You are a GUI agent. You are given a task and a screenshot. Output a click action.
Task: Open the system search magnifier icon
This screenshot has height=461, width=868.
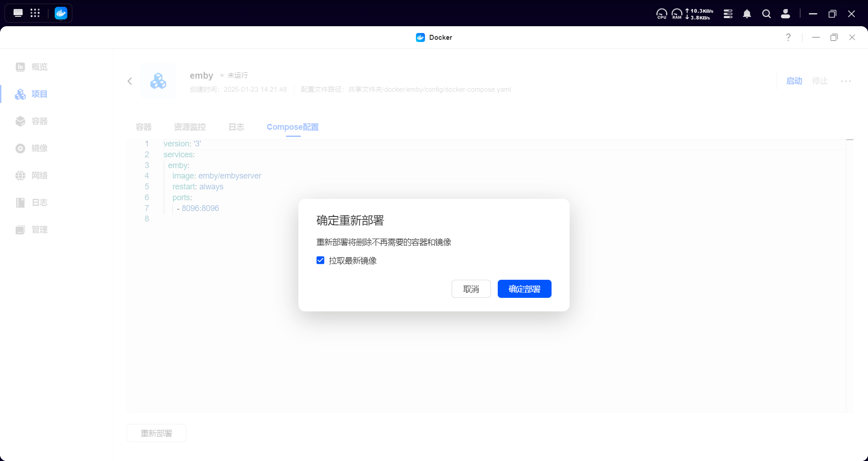coord(766,14)
